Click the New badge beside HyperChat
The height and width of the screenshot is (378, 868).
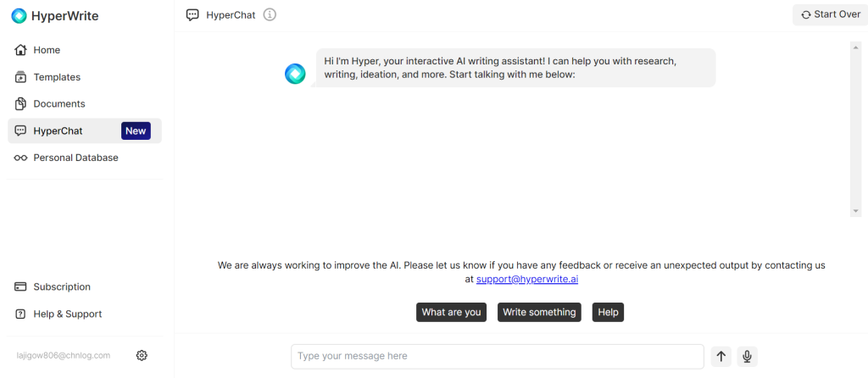136,131
